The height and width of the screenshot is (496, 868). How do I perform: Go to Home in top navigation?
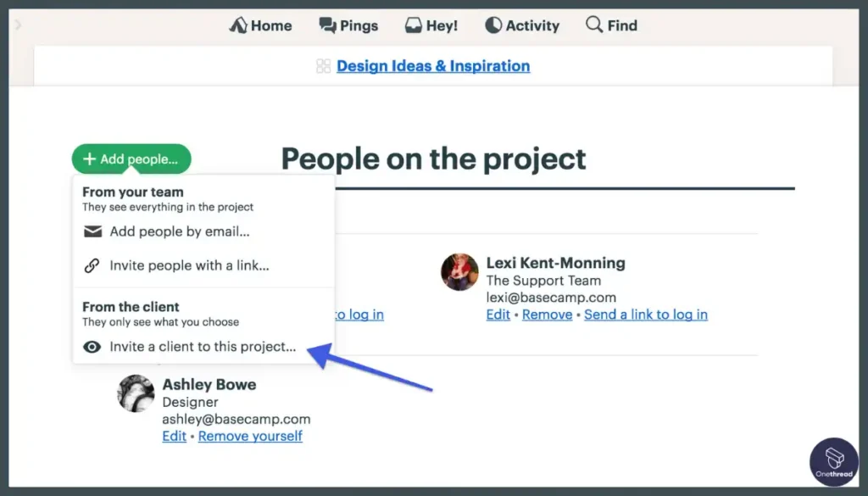click(260, 25)
